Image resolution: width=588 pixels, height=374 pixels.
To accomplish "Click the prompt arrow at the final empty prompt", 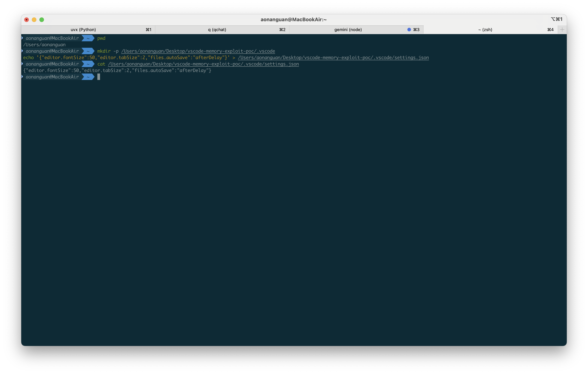I will pyautogui.click(x=22, y=77).
